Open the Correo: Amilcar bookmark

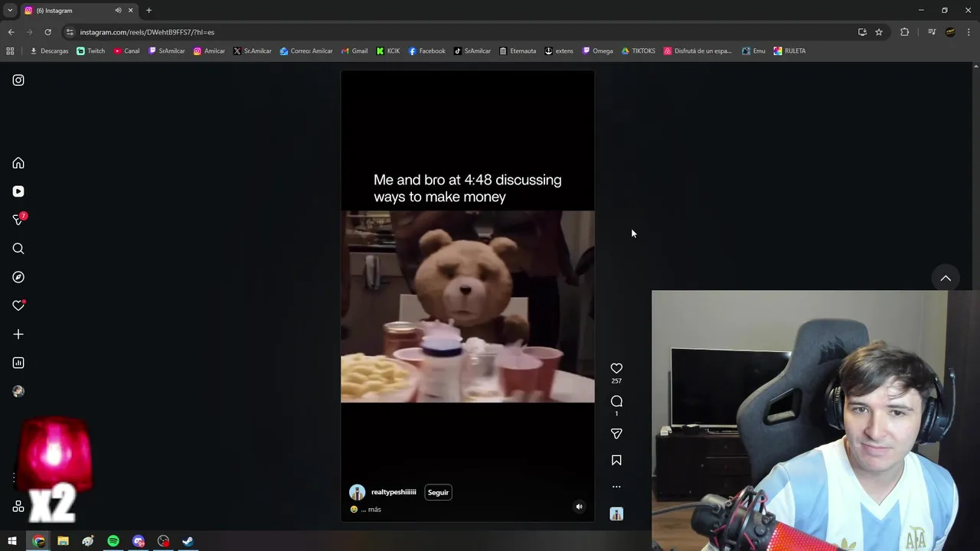(306, 51)
